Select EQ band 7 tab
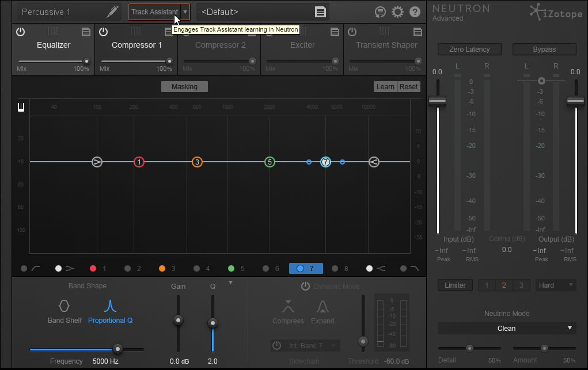Screen dimensions: 588x370 tap(306, 268)
